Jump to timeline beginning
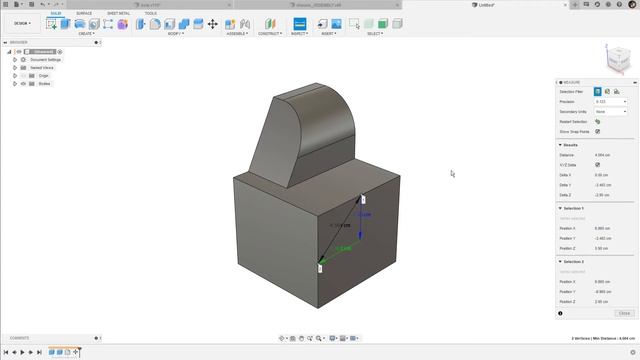Viewport: 640px width, 360px height. (6, 352)
